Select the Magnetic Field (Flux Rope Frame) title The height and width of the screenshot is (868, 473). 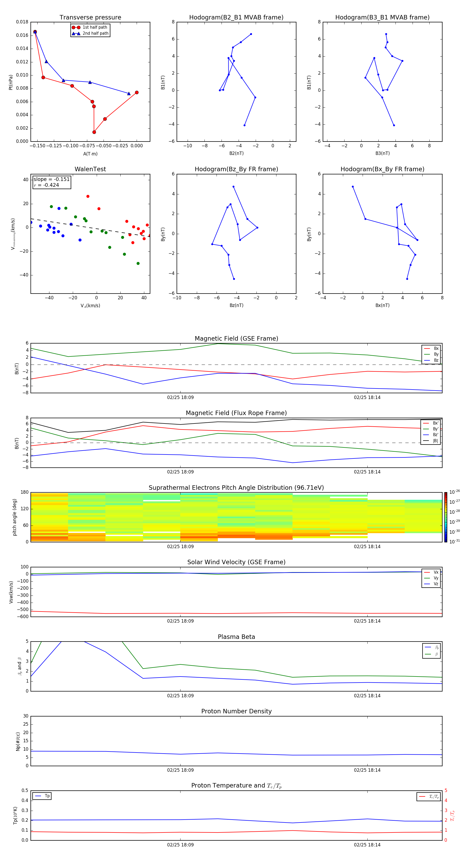pos(236,413)
